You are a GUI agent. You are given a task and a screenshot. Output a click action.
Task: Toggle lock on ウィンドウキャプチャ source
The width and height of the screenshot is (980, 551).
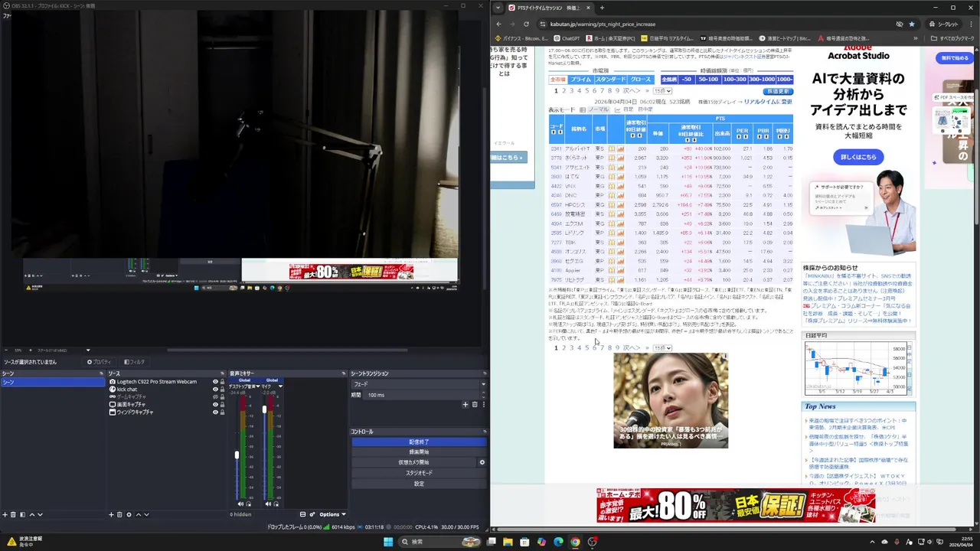pyautogui.click(x=223, y=412)
